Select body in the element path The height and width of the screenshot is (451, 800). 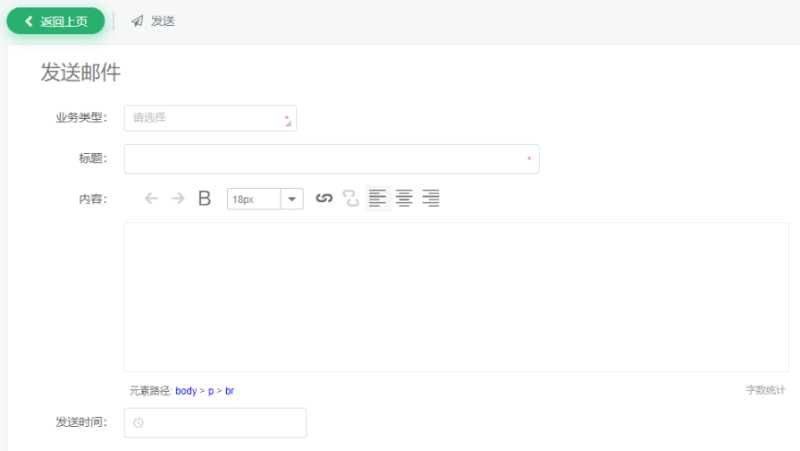(186, 391)
